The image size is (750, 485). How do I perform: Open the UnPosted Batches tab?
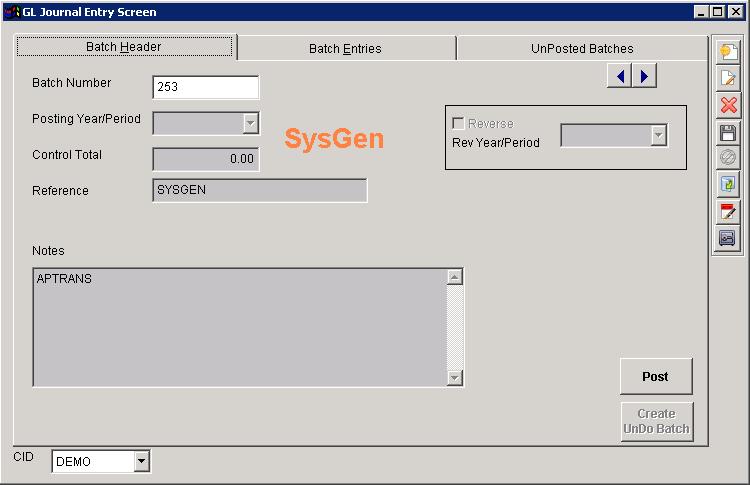point(582,48)
